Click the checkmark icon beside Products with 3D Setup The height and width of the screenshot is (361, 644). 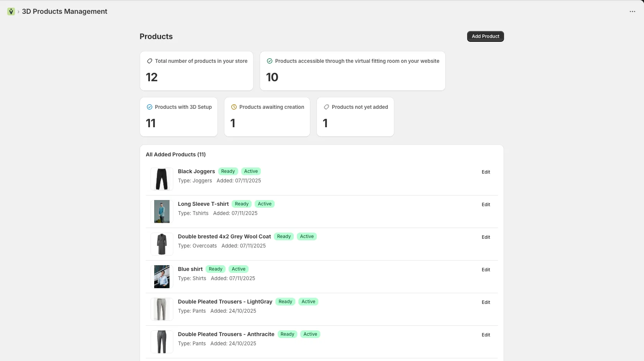[x=149, y=107]
